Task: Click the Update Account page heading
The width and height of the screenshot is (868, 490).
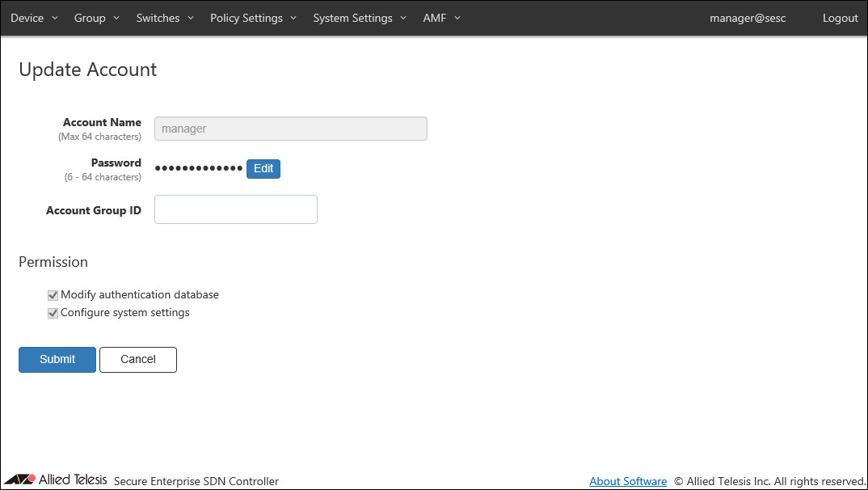Action: (88, 70)
